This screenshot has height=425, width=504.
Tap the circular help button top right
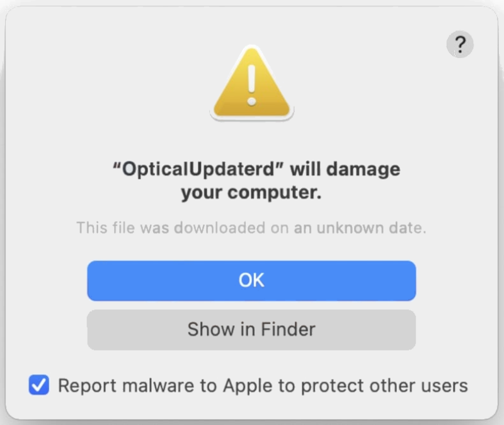click(x=460, y=44)
